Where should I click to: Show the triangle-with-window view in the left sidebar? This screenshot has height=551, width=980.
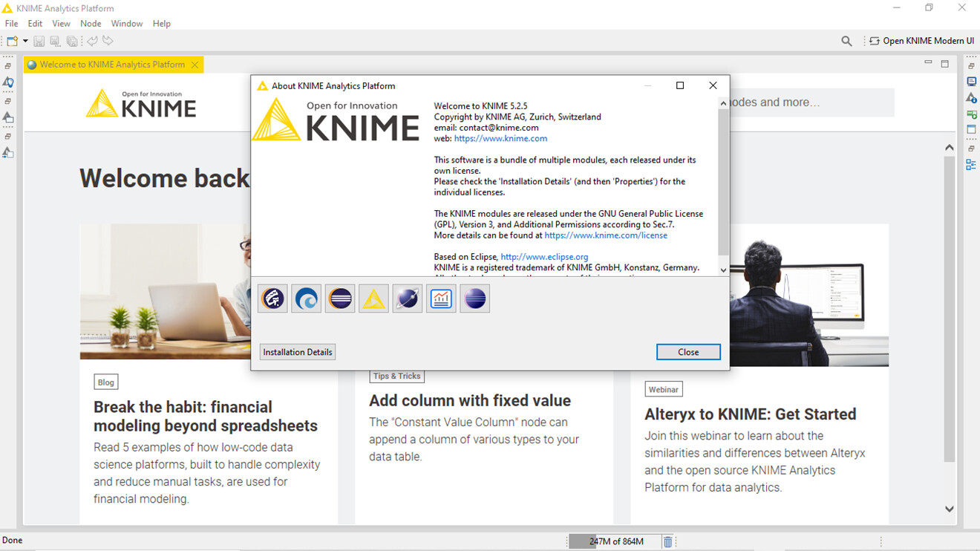8,117
